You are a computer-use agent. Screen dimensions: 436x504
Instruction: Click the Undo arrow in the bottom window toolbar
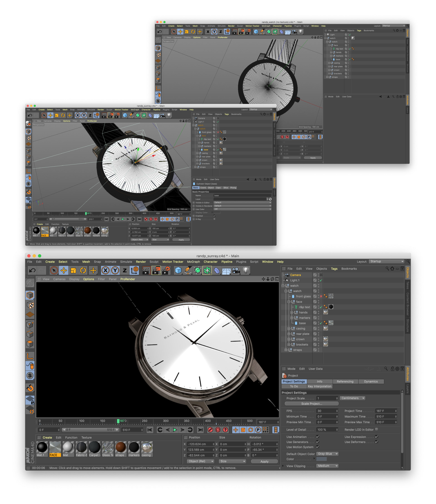pos(32,270)
